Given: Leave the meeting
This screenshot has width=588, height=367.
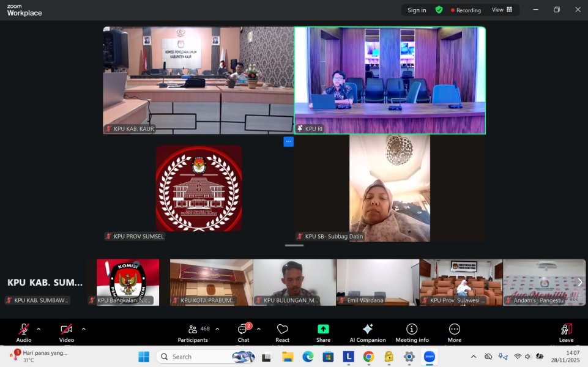Looking at the screenshot, I should pyautogui.click(x=566, y=332).
